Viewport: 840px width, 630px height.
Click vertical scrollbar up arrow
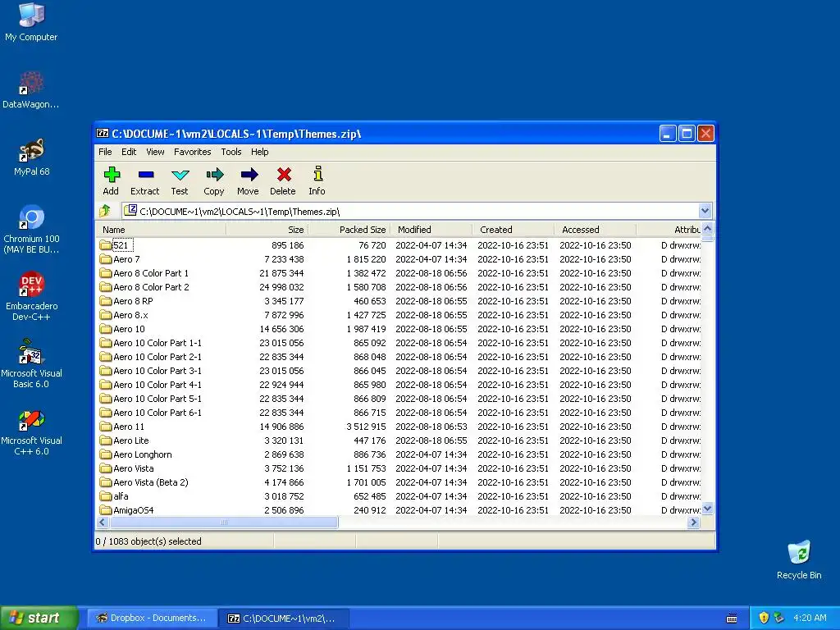(x=707, y=229)
